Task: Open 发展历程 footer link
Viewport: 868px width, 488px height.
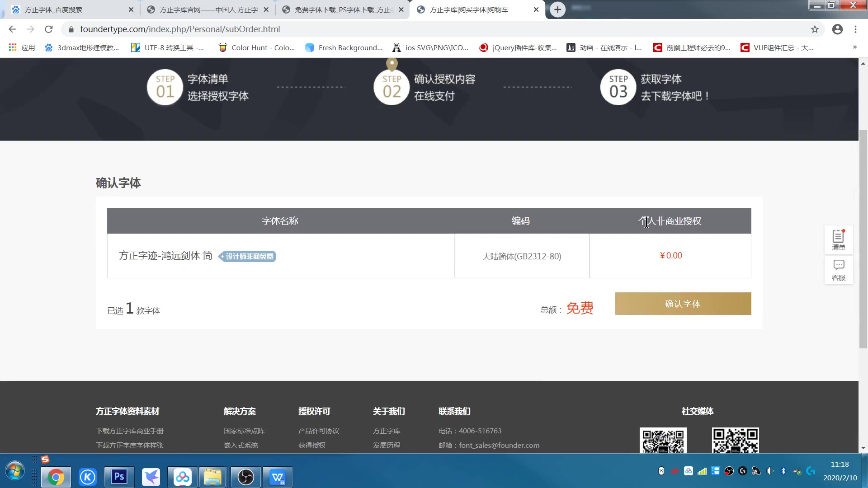Action: coord(387,445)
